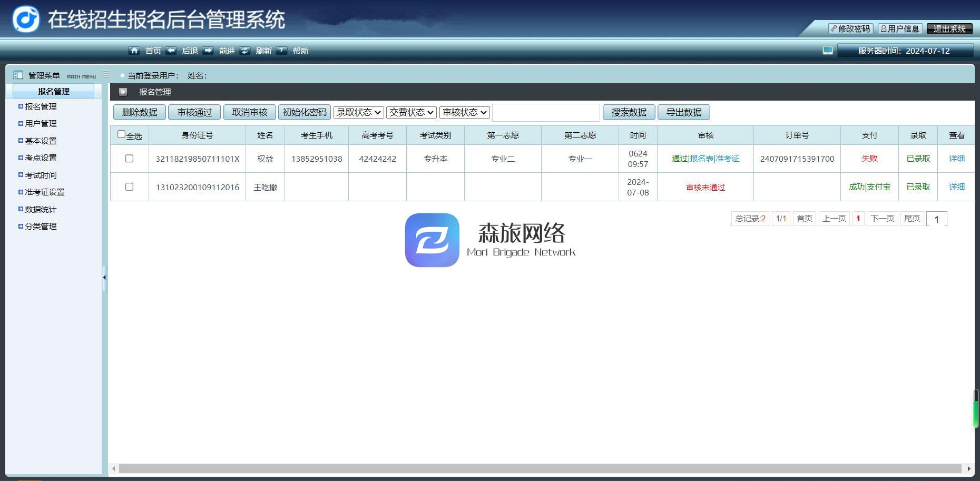Click 后退 in the top navigation
Viewport: 980px width, 481px height.
click(x=190, y=51)
